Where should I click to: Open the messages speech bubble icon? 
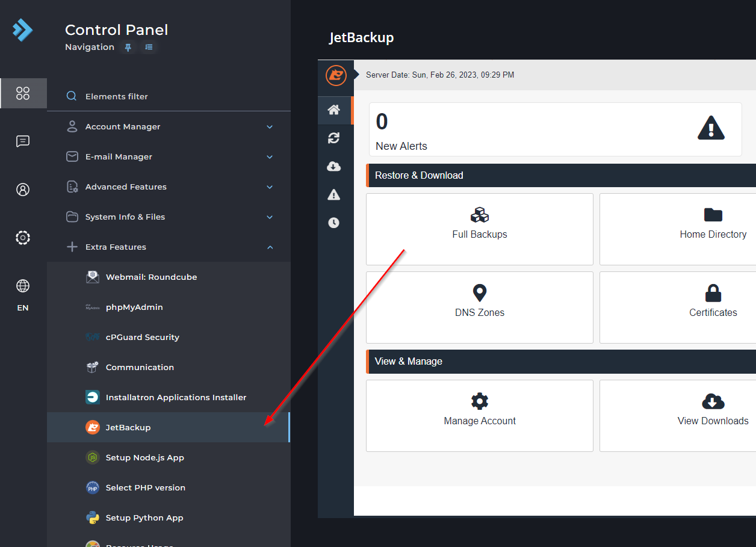tap(23, 141)
